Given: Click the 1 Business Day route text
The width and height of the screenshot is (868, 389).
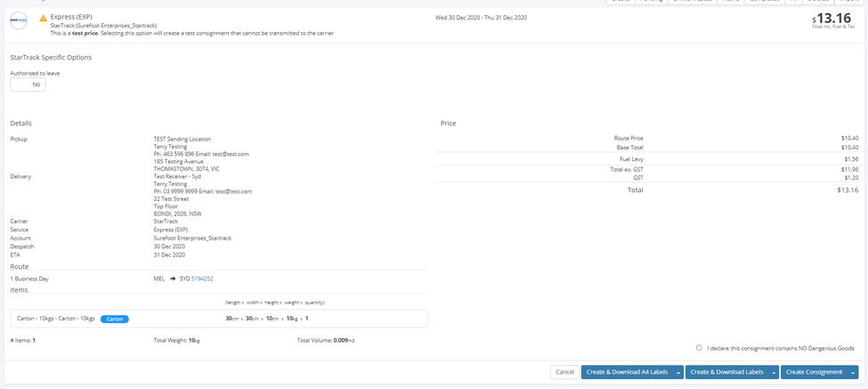Looking at the screenshot, I should pyautogui.click(x=30, y=279).
